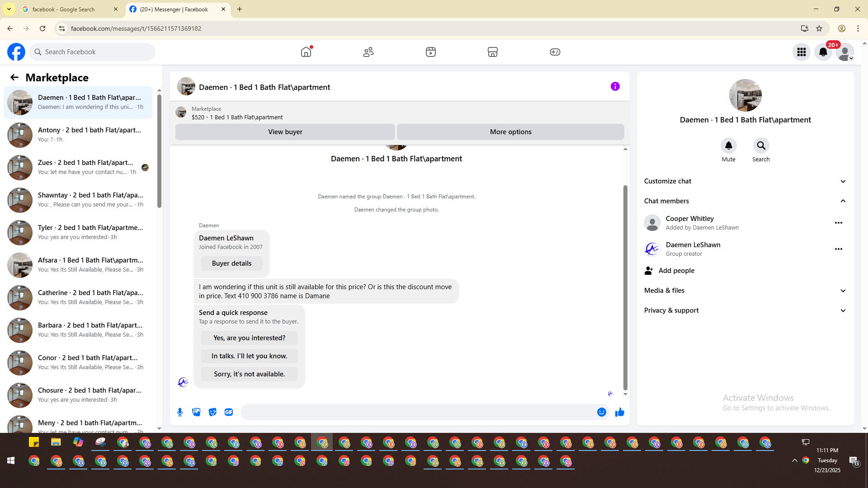Click the conversation scrollbar

point(625,287)
